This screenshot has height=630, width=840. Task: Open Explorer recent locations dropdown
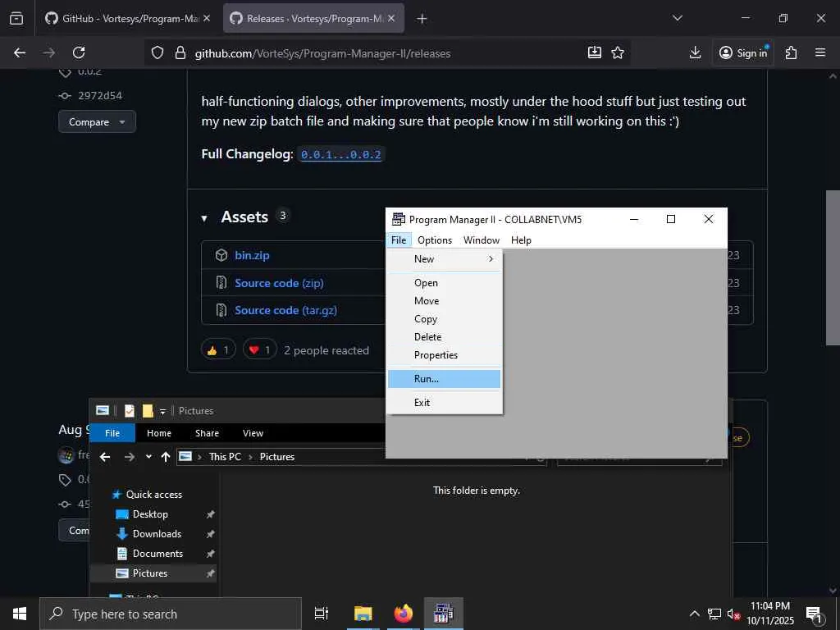148,457
